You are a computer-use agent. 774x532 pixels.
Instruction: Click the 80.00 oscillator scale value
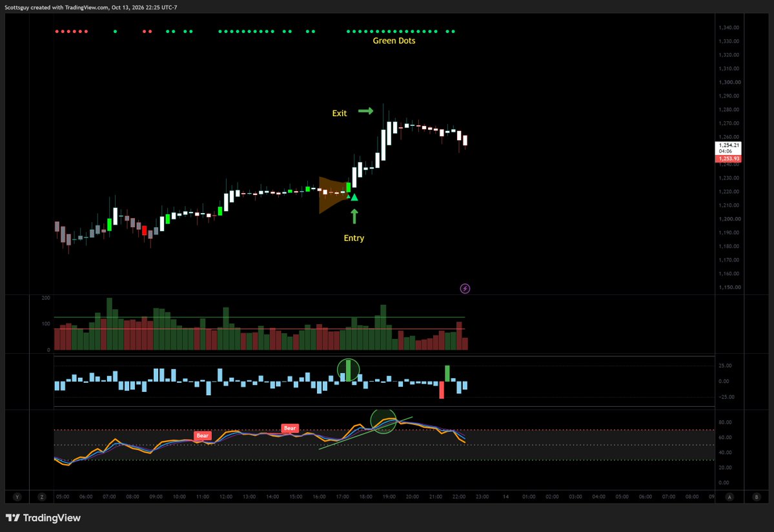pos(725,422)
